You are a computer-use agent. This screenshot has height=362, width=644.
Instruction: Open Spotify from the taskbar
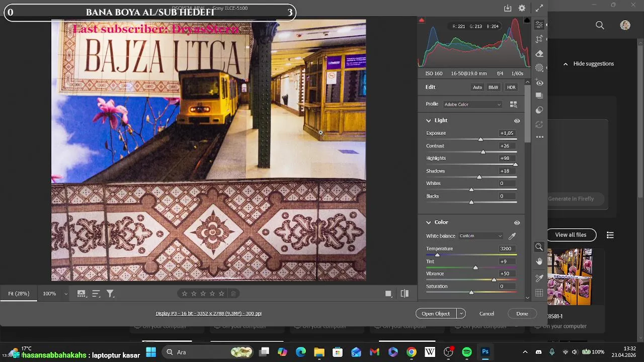pos(467,352)
